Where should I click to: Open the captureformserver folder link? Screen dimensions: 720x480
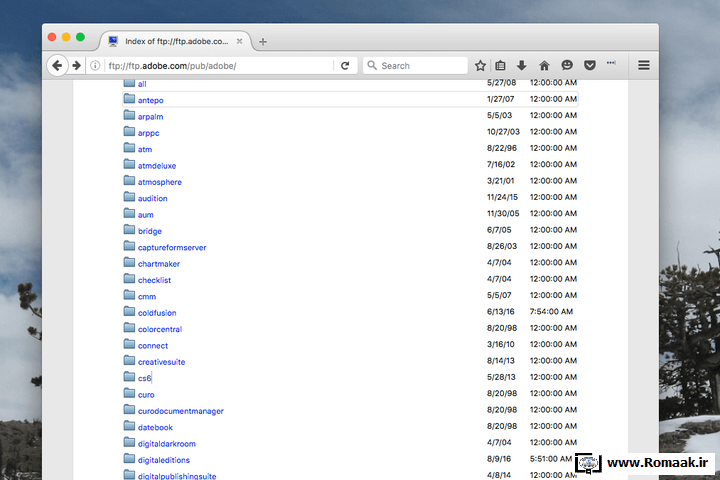[x=172, y=248]
